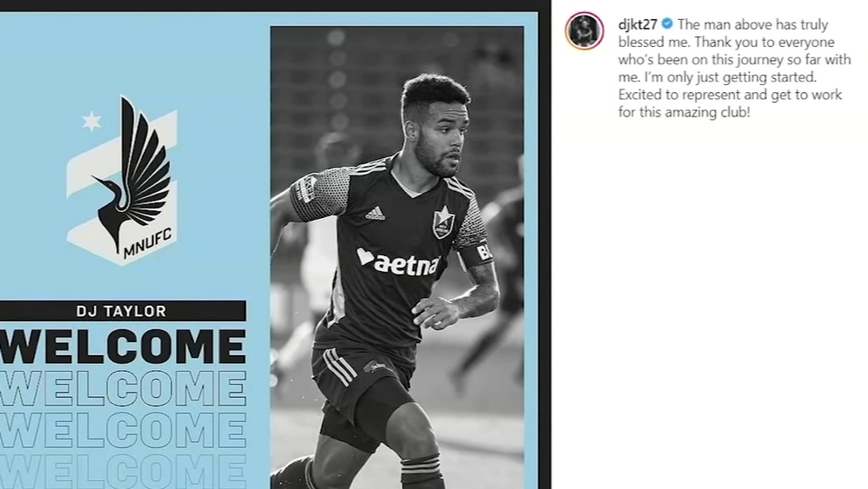Click the second outlined WELCOME text line
Image resolution: width=868 pixels, height=489 pixels.
(x=123, y=430)
